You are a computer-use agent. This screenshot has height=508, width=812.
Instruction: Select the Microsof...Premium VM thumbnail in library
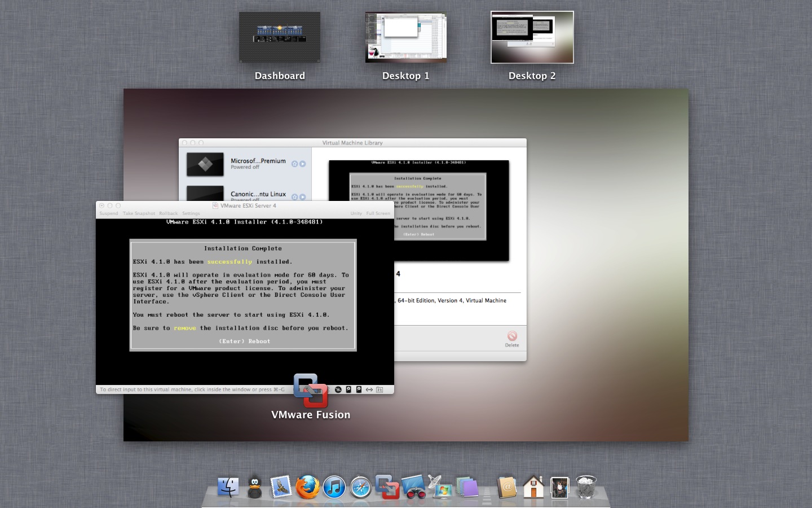point(205,164)
